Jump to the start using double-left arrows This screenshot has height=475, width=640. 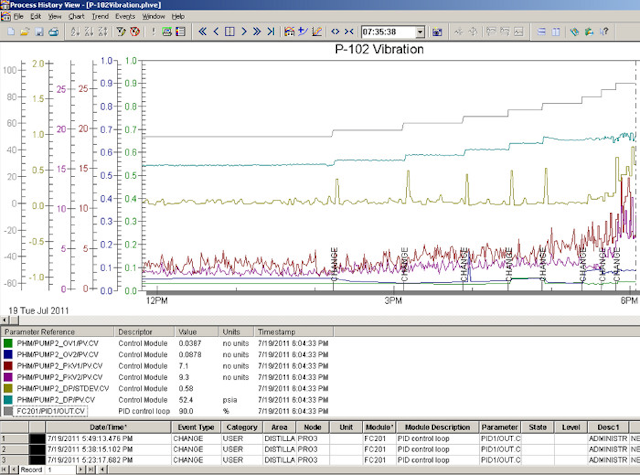pos(203,32)
